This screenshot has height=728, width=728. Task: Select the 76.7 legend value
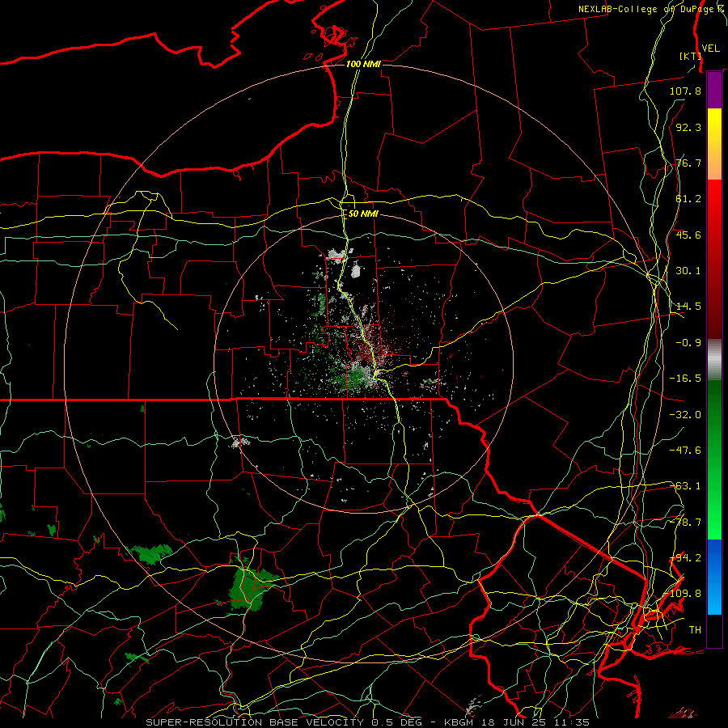[688, 163]
